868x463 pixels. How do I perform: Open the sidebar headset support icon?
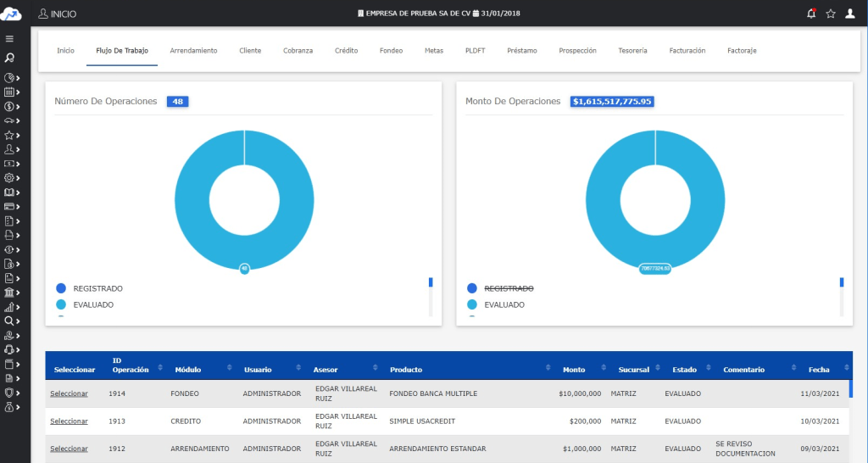pos(9,349)
